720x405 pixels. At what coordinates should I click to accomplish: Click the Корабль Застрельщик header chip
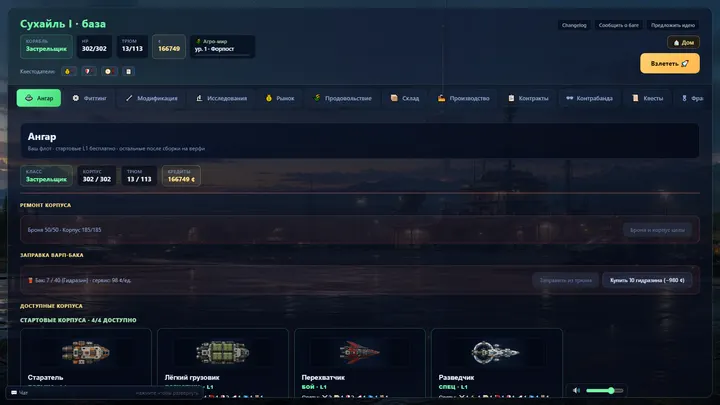(46, 46)
